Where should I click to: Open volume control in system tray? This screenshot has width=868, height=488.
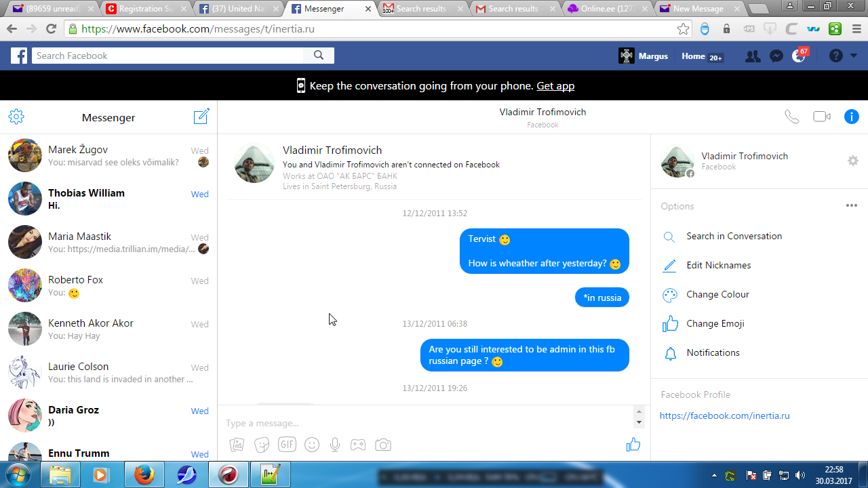pos(800,475)
